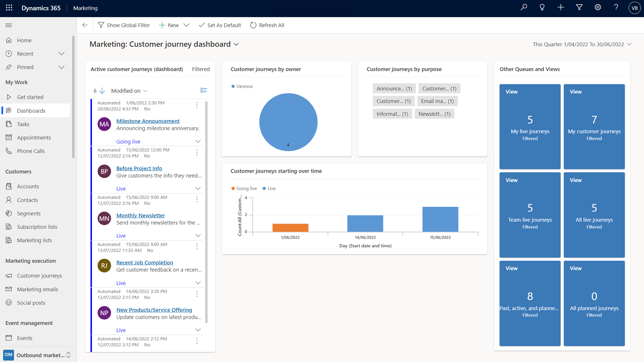The width and height of the screenshot is (644, 362).
Task: Toggle sort direction arrow next to 6
Action: click(102, 91)
